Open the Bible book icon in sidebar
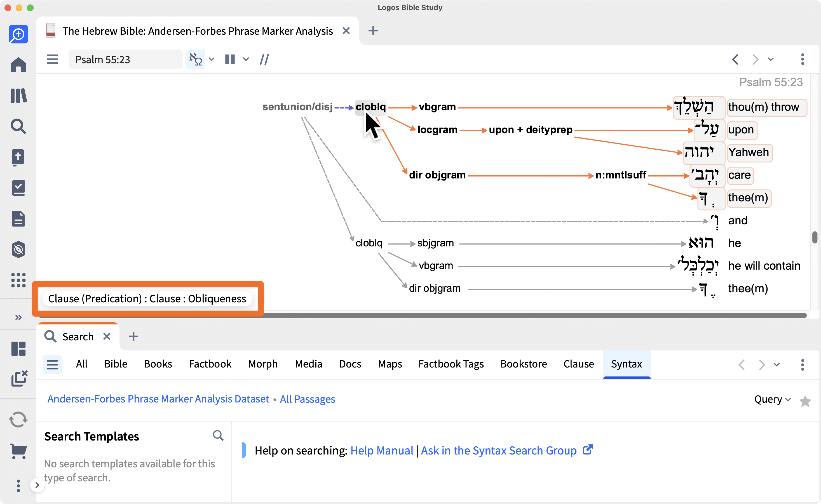821x504 pixels. (18, 157)
